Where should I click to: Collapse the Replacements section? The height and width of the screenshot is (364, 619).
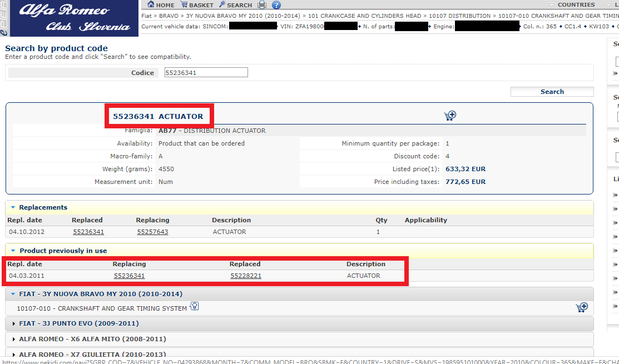coord(13,207)
